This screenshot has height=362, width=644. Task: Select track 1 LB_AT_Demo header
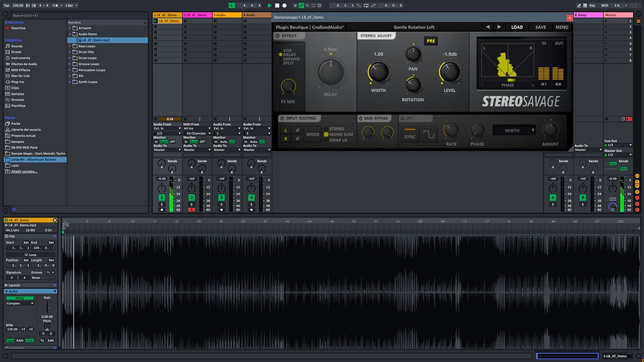coord(167,15)
